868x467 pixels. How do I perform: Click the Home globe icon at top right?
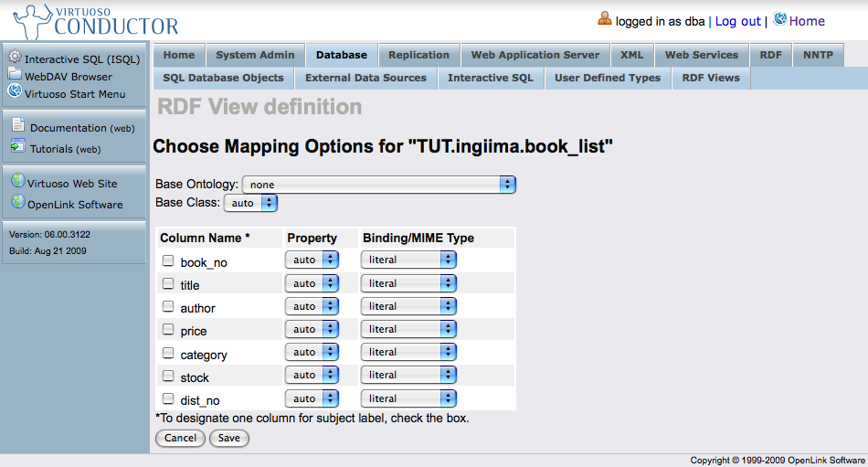779,19
